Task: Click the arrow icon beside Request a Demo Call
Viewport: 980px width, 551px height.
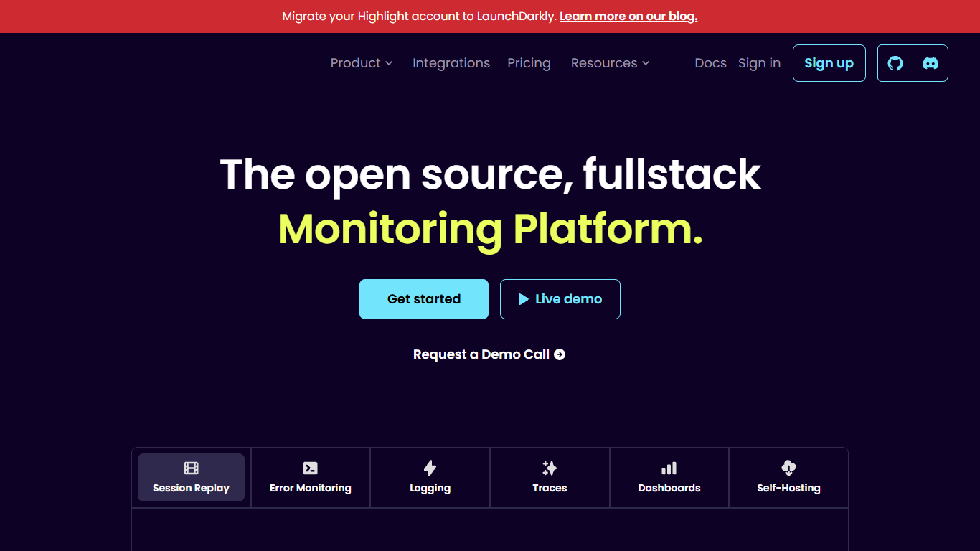Action: [560, 354]
